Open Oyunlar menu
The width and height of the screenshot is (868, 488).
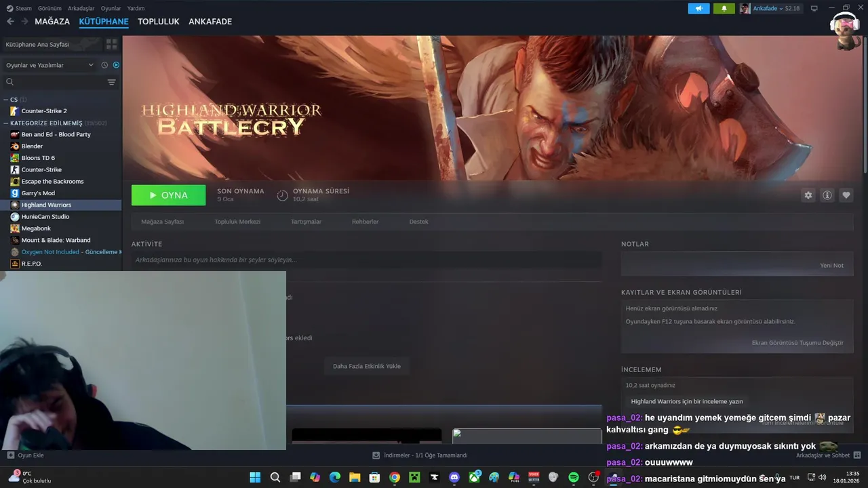111,8
